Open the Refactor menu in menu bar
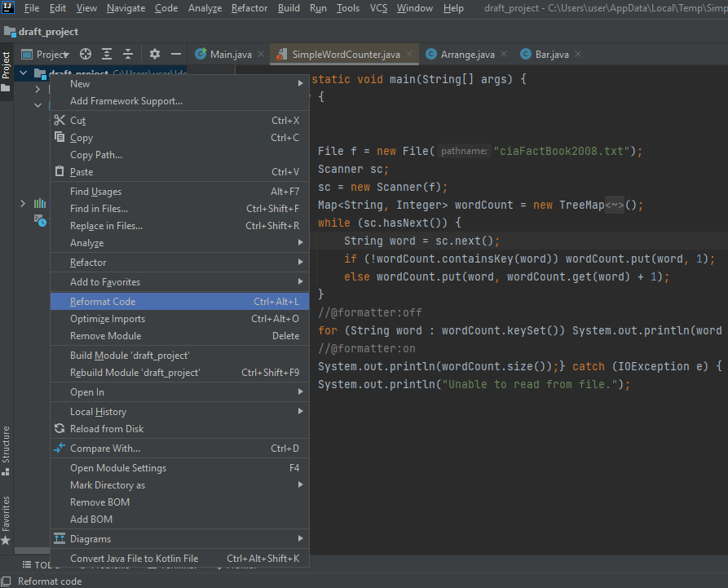The image size is (728, 588). tap(249, 8)
